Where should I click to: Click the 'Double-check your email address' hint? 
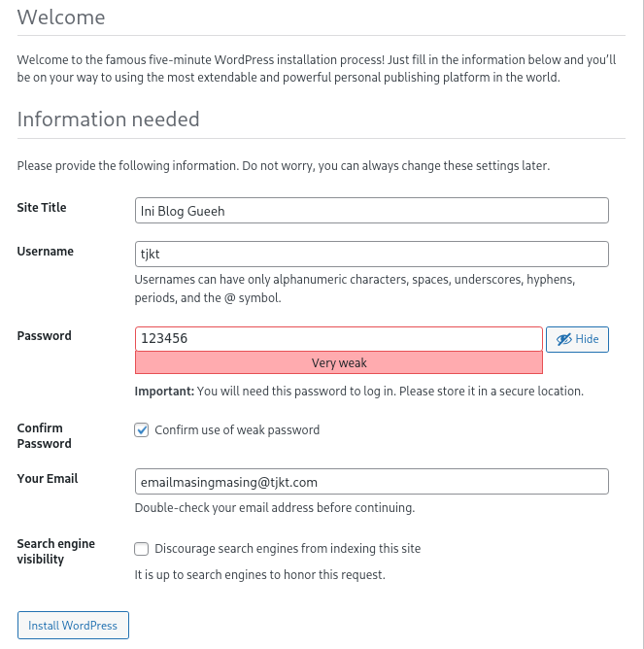pyautogui.click(x=274, y=507)
